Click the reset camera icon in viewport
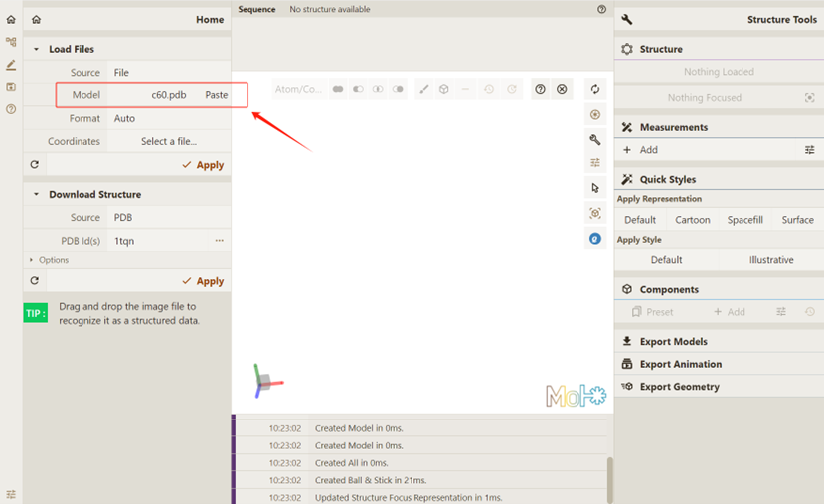The image size is (824, 504). pyautogui.click(x=595, y=89)
